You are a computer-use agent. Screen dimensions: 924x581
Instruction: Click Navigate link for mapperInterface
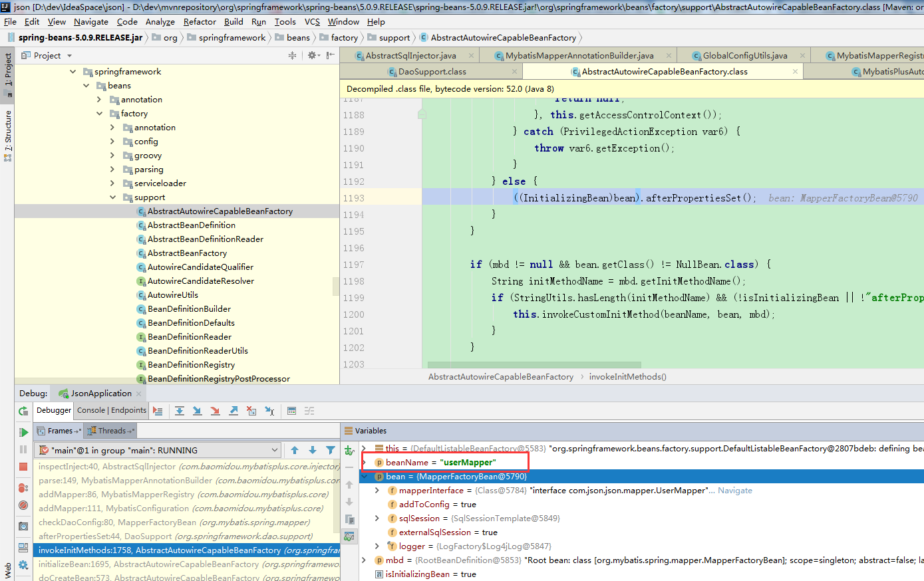(x=735, y=490)
